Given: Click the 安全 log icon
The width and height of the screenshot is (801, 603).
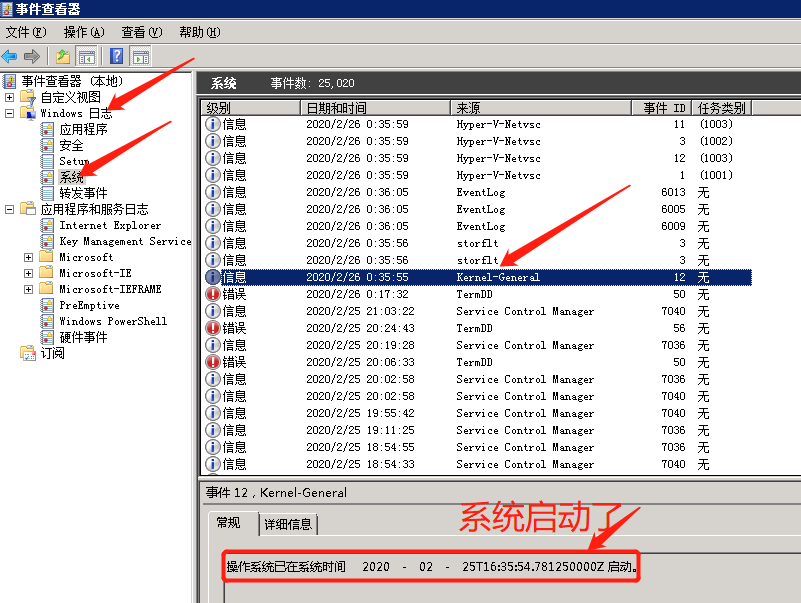Looking at the screenshot, I should pyautogui.click(x=47, y=145).
